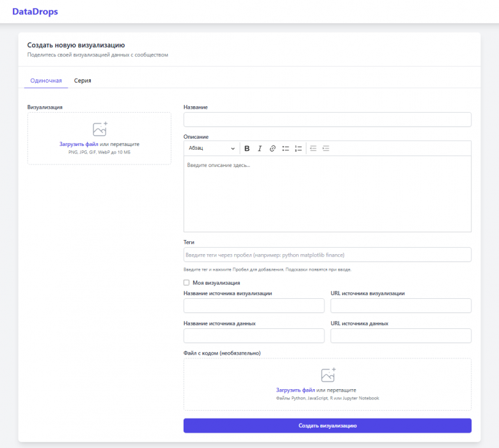This screenshot has height=448, width=499.
Task: Open the Абзац paragraph style dropdown
Action: tap(212, 148)
